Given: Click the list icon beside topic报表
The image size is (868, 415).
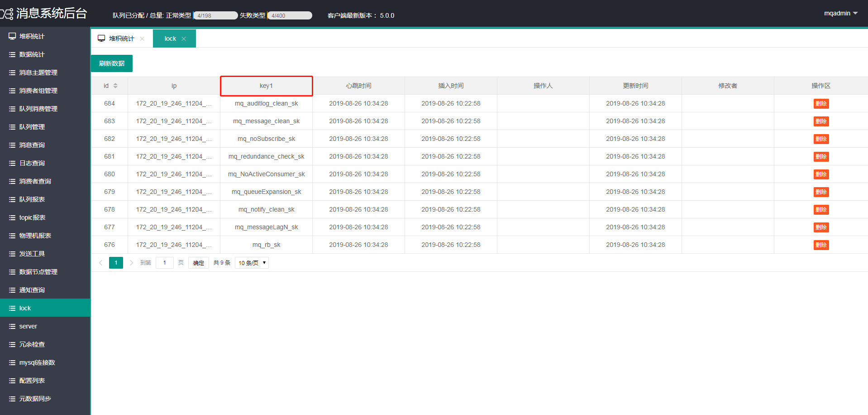Looking at the screenshot, I should click(12, 217).
